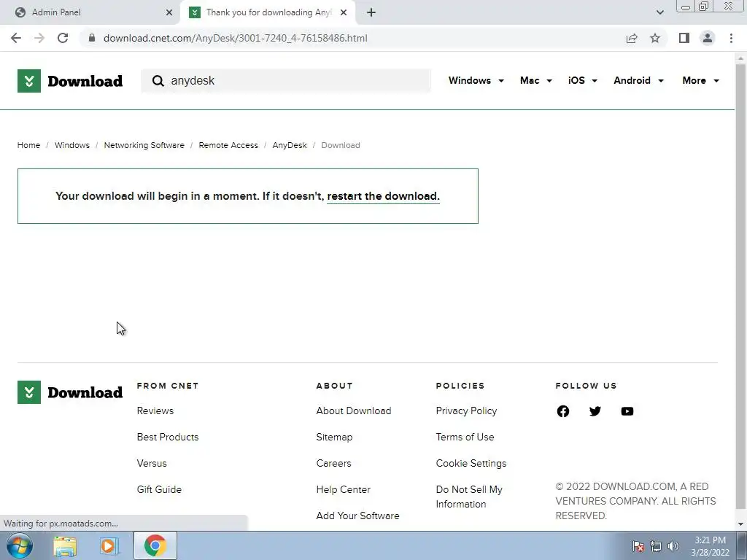Open Do Not Sell My Information link

(469, 497)
